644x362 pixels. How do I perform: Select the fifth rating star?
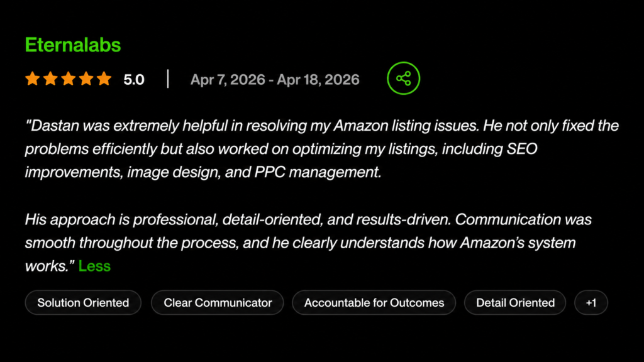click(x=104, y=79)
